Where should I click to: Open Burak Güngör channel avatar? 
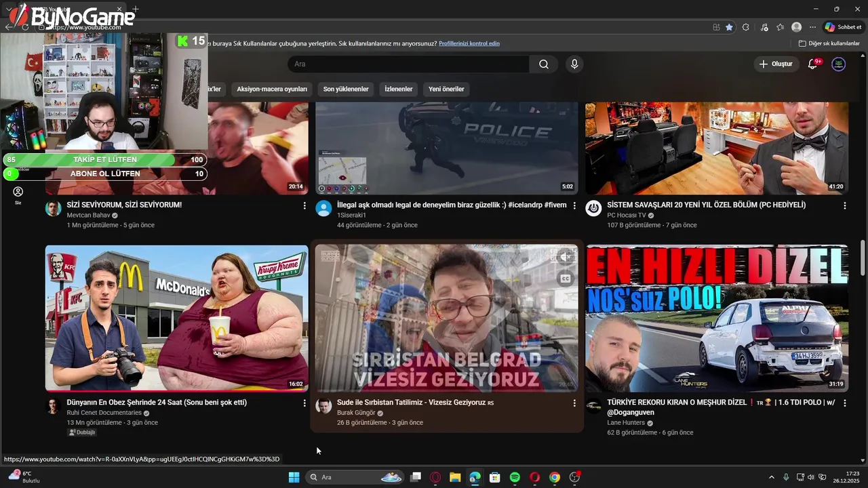point(323,407)
